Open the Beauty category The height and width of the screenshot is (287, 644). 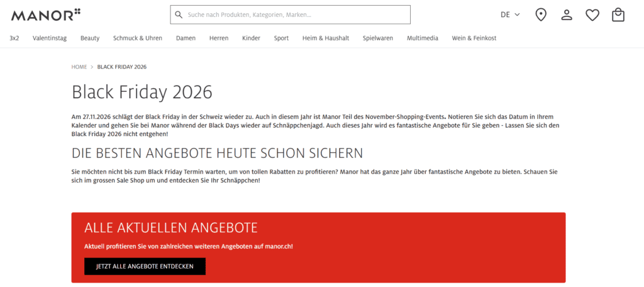[90, 38]
